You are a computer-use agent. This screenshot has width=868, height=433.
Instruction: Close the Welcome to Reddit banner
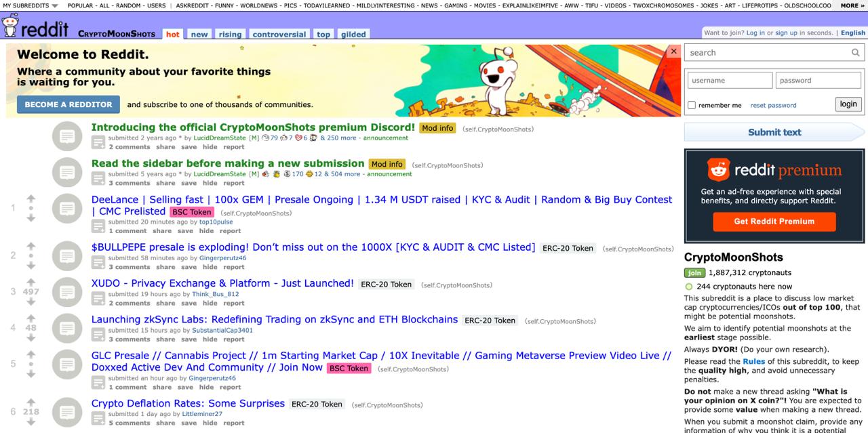[673, 51]
